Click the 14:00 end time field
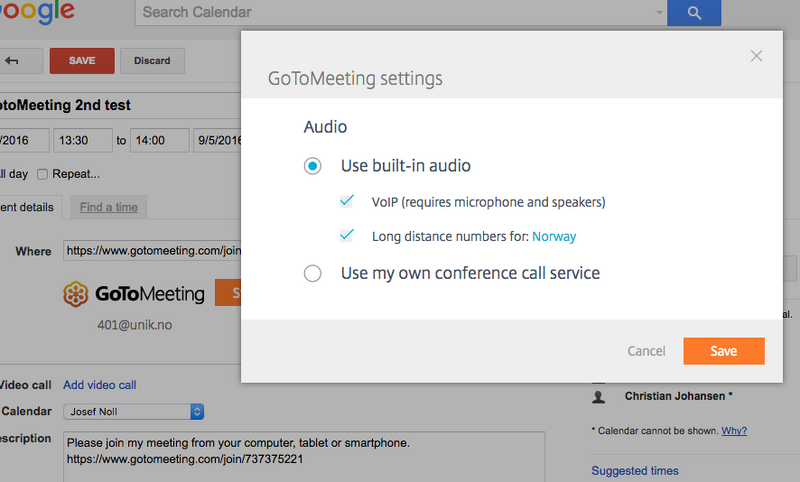This screenshot has width=800, height=482. pos(159,140)
